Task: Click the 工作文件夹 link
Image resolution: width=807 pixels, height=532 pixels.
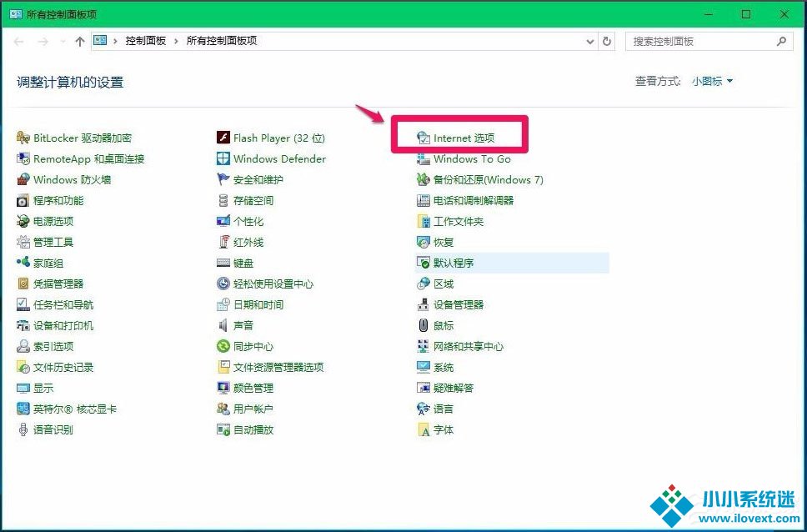Action: click(459, 222)
